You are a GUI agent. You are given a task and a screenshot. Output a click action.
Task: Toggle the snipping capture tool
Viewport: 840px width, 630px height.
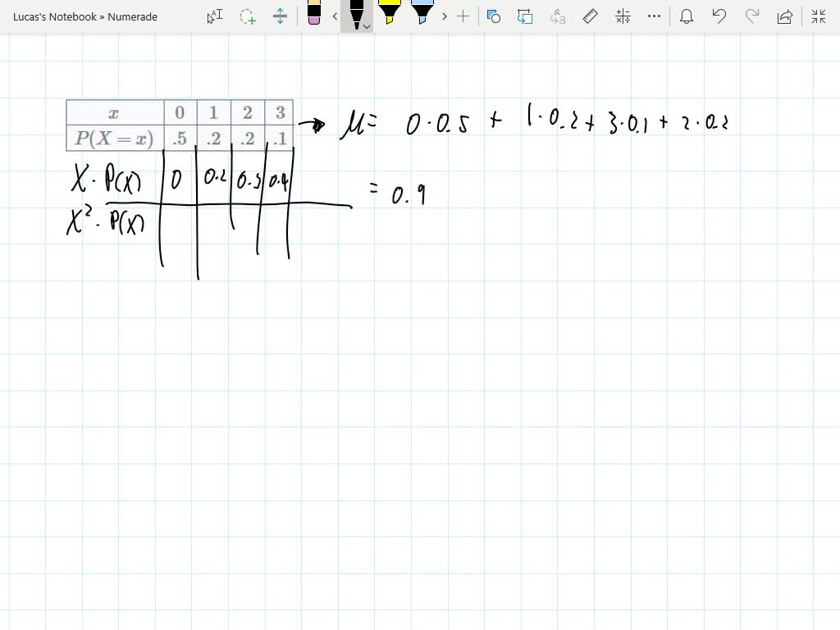(x=525, y=16)
